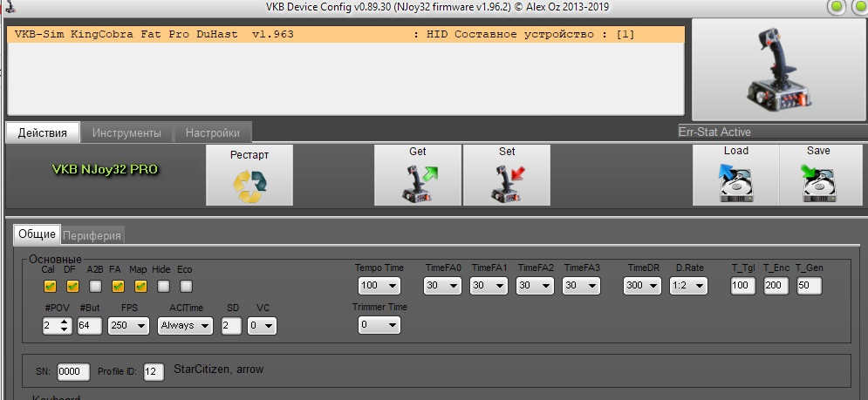Click the first green round window button
Image resolution: width=868 pixels, height=400 pixels.
tap(837, 7)
